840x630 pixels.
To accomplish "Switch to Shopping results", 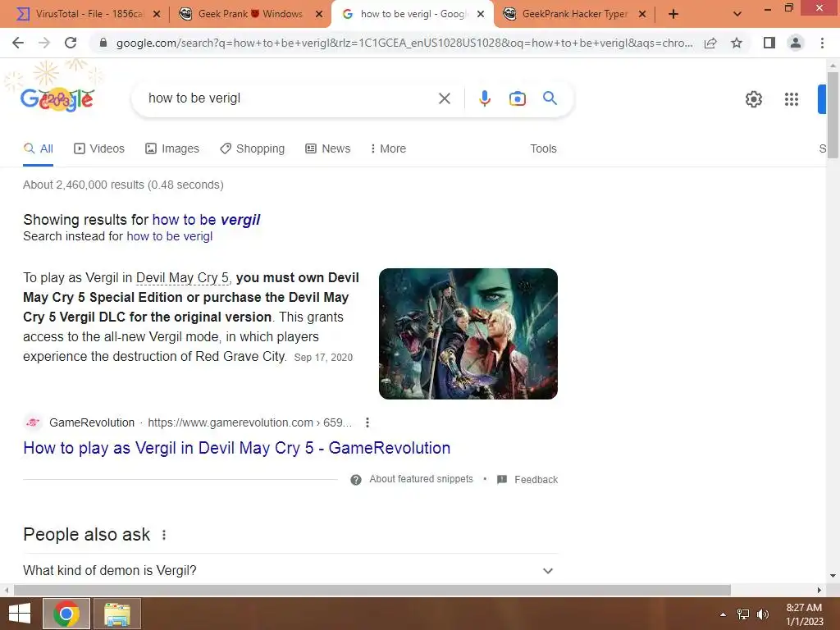I will click(x=253, y=149).
